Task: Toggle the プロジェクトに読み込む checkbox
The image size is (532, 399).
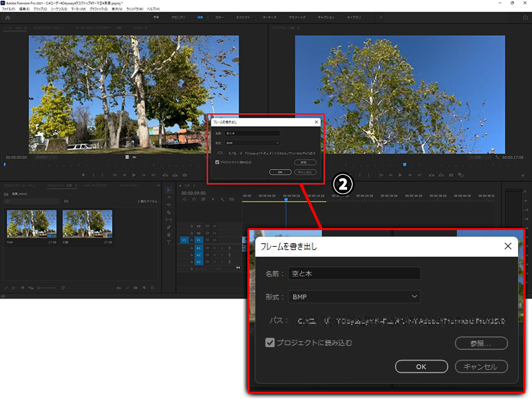Action: pyautogui.click(x=270, y=343)
